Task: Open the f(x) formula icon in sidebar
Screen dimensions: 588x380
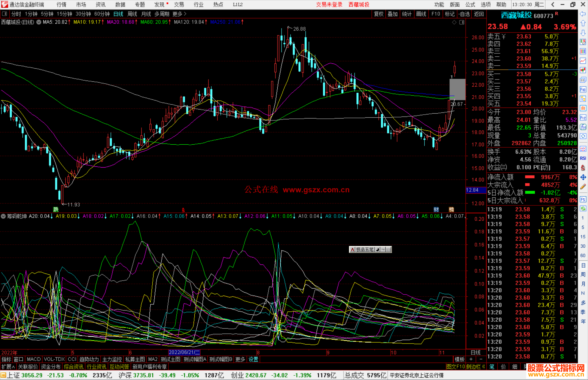Action: pyautogui.click(x=583, y=127)
